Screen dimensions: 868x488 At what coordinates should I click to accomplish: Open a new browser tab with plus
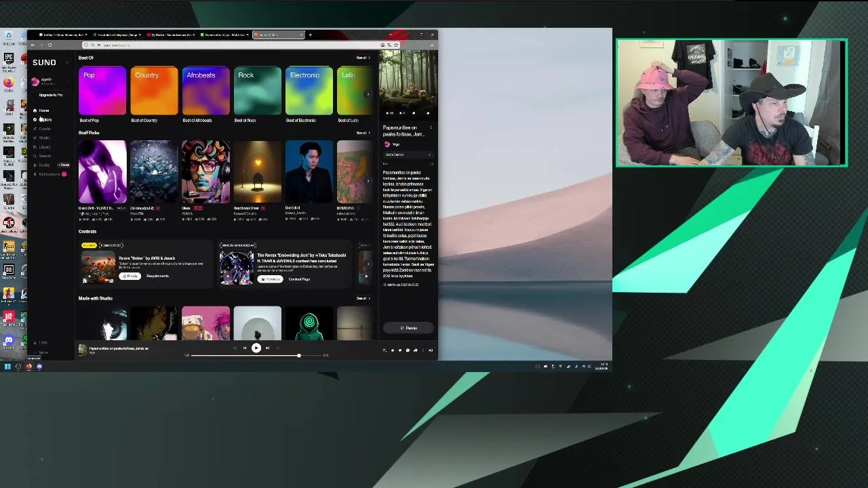[x=310, y=35]
